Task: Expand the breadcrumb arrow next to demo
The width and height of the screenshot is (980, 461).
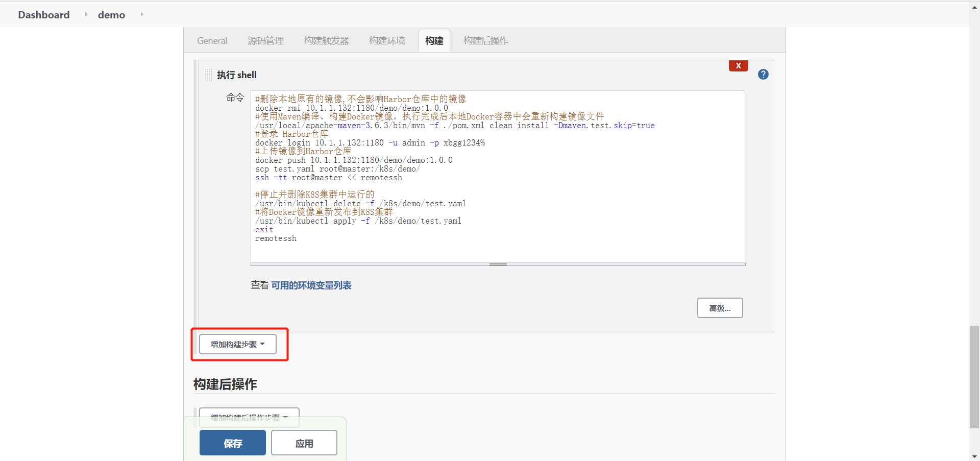Action: pyautogui.click(x=141, y=14)
